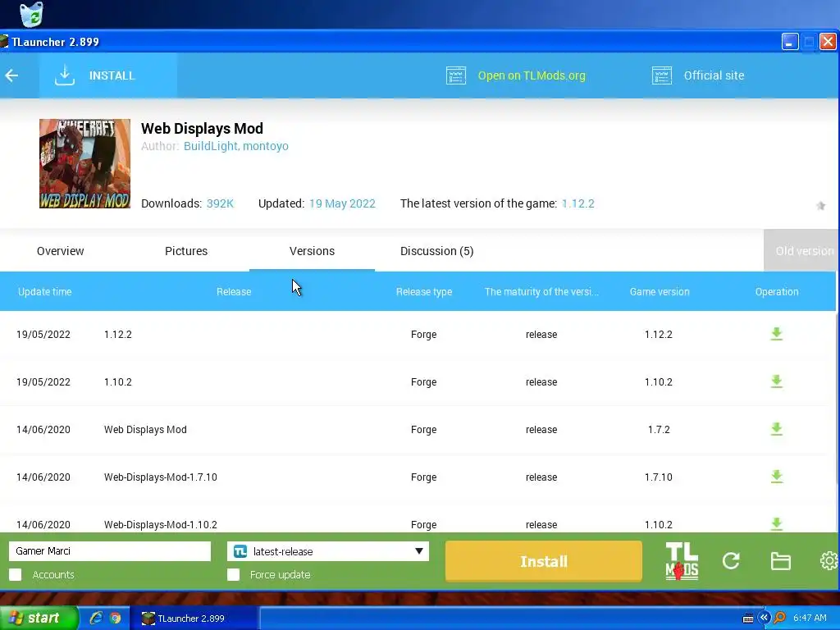Open the mod on TLMods.org

point(515,75)
